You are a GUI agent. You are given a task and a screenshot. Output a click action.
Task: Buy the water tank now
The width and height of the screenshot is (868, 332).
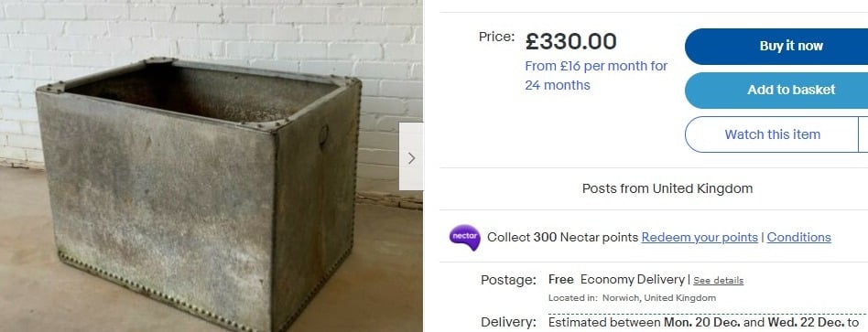776,47
